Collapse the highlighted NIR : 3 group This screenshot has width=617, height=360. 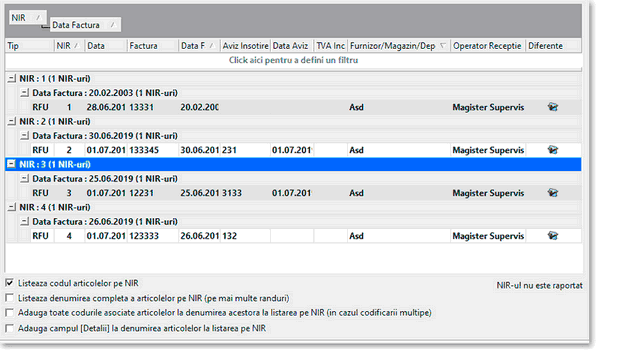(12, 164)
